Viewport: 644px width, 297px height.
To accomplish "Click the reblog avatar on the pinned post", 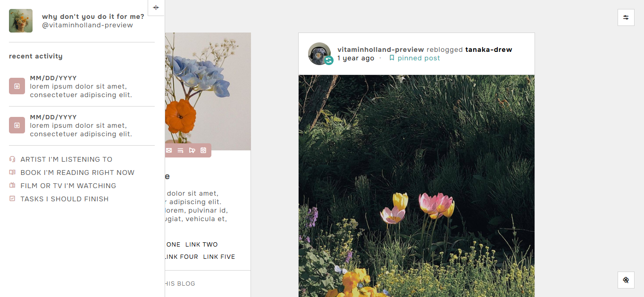I will point(319,54).
